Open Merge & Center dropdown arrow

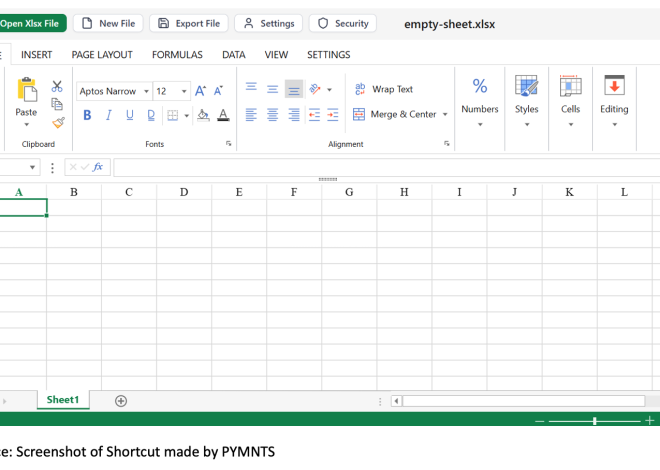[445, 114]
